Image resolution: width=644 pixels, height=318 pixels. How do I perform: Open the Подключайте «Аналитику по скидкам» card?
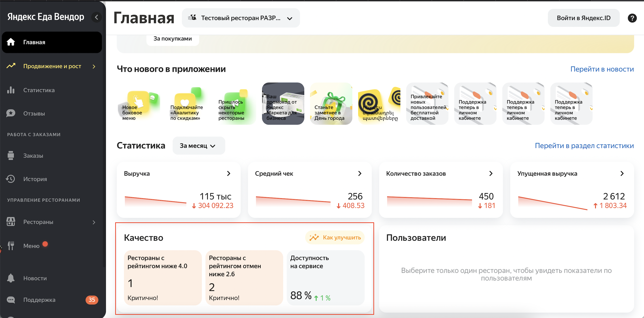(x=187, y=103)
